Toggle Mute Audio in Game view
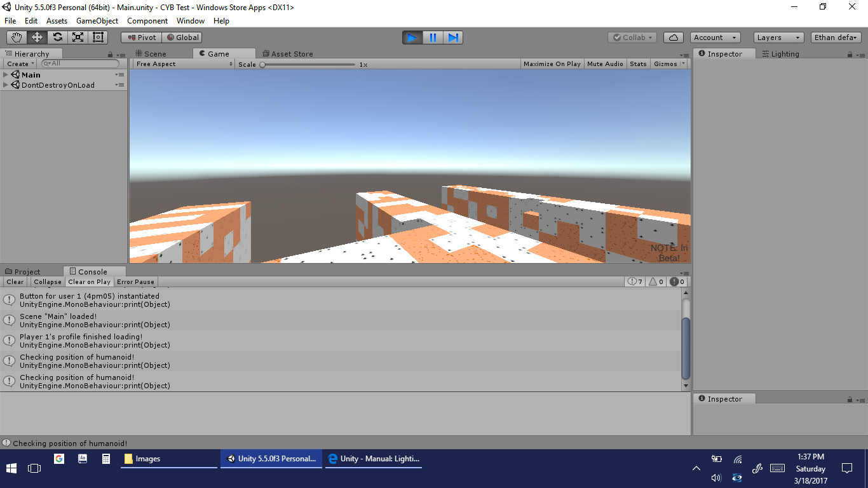The width and height of the screenshot is (868, 488). 604,64
